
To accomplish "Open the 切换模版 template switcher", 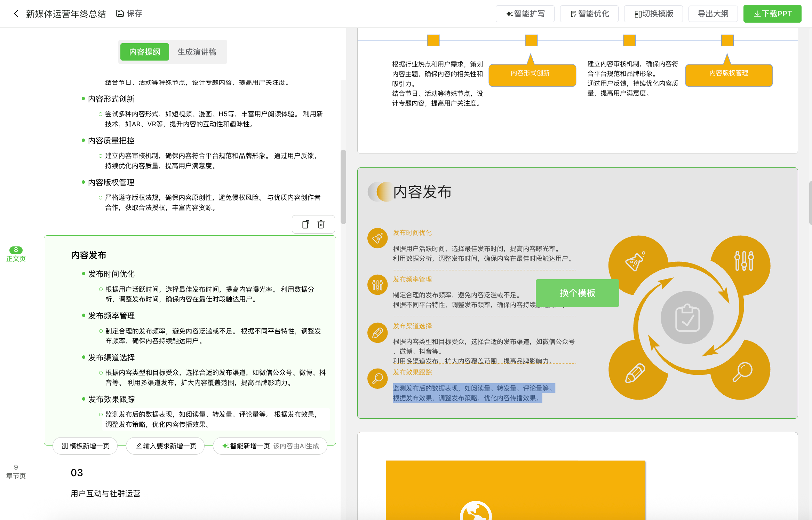I will click(653, 14).
